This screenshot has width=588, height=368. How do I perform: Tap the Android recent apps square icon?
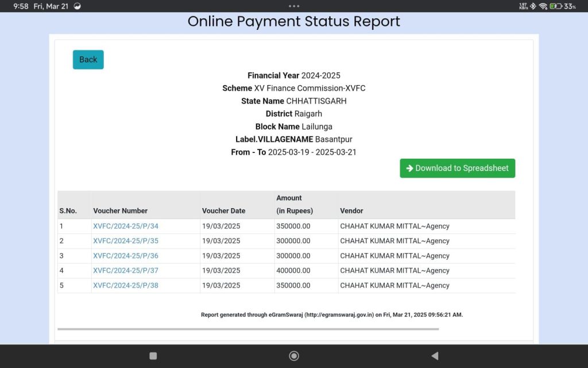click(153, 356)
